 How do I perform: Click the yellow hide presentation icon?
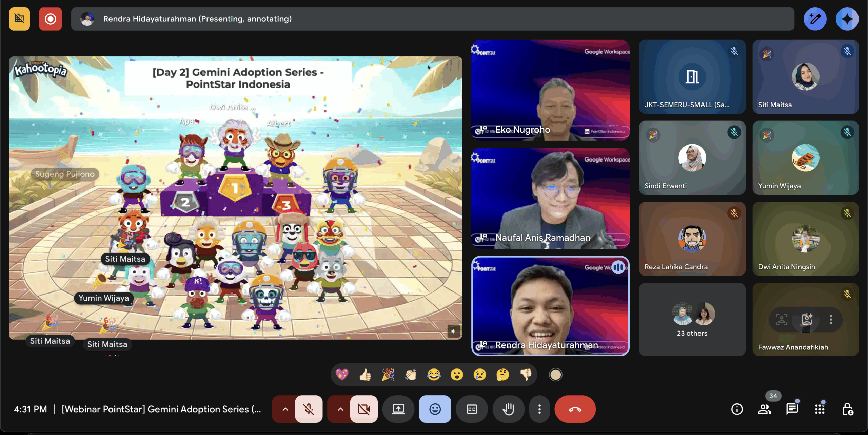pos(19,19)
